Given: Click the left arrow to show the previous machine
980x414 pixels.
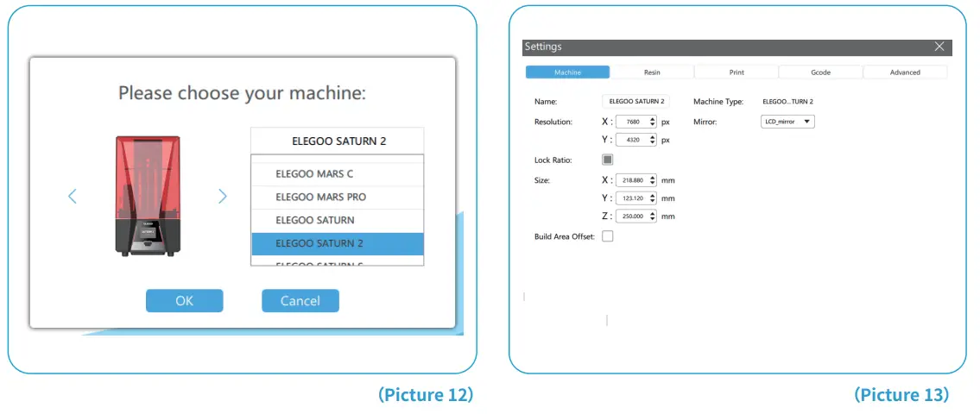Looking at the screenshot, I should 73,197.
